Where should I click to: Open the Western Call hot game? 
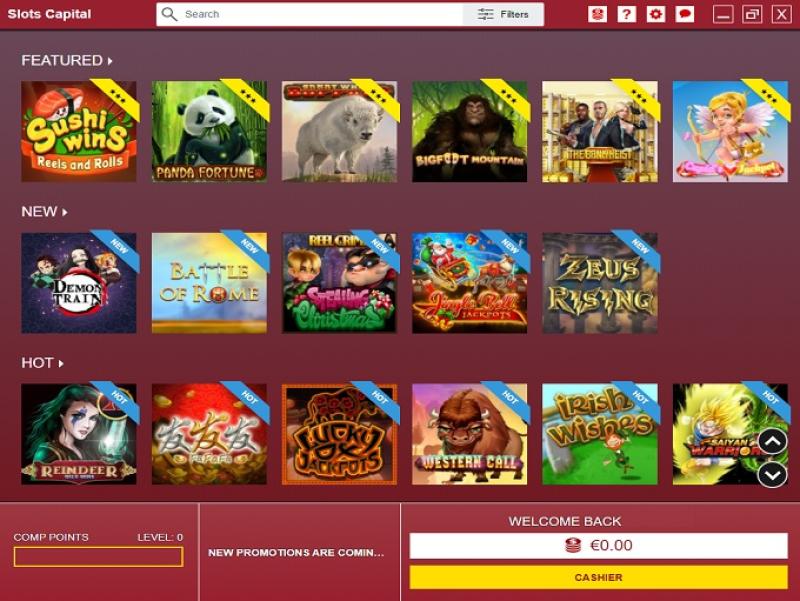coord(469,434)
